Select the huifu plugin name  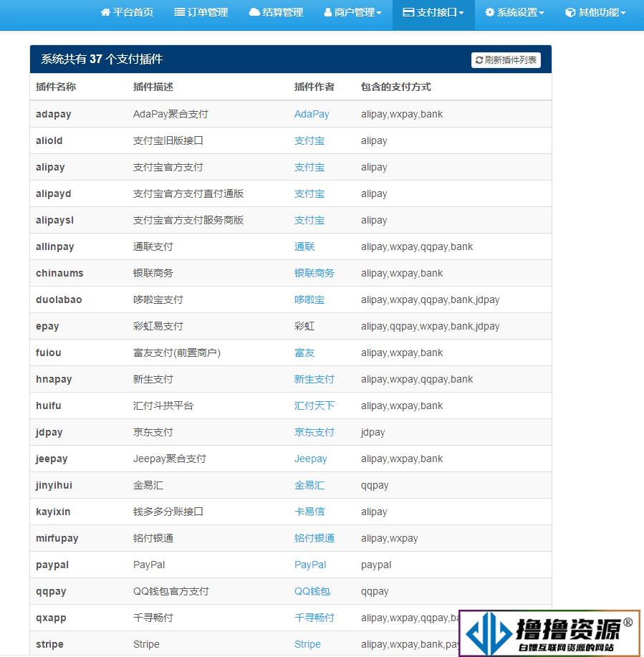(49, 406)
